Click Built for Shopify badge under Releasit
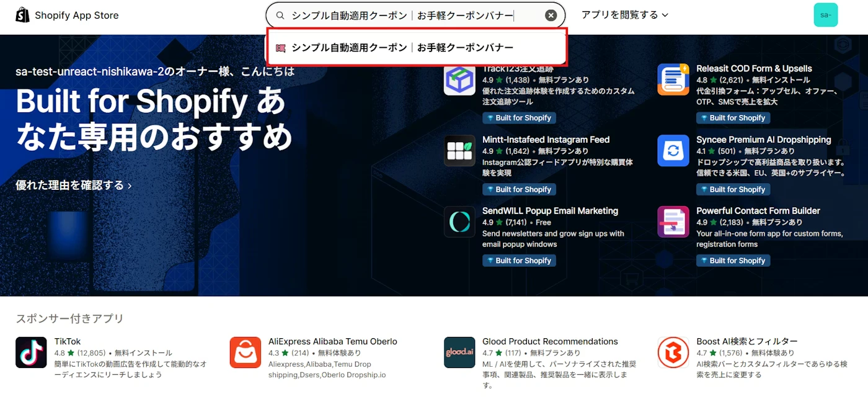 [733, 118]
